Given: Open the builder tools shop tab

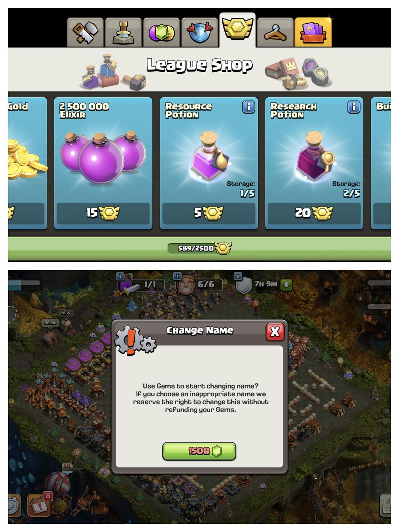Looking at the screenshot, I should point(85,32).
